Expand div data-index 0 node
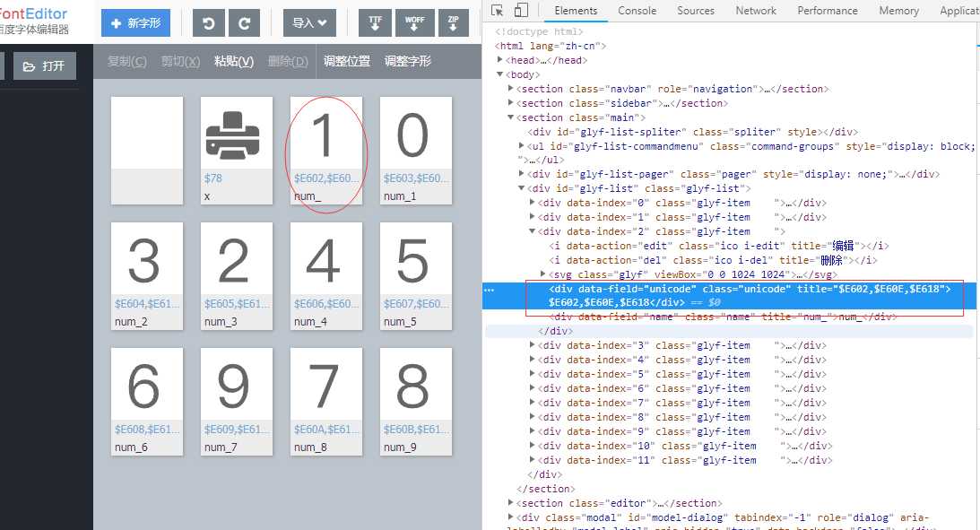The height and width of the screenshot is (530, 980). tap(532, 203)
